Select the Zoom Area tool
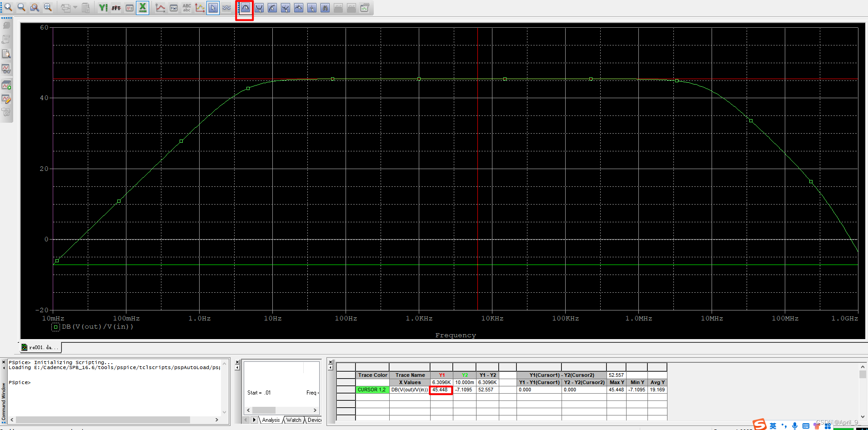The image size is (868, 430). click(x=35, y=8)
